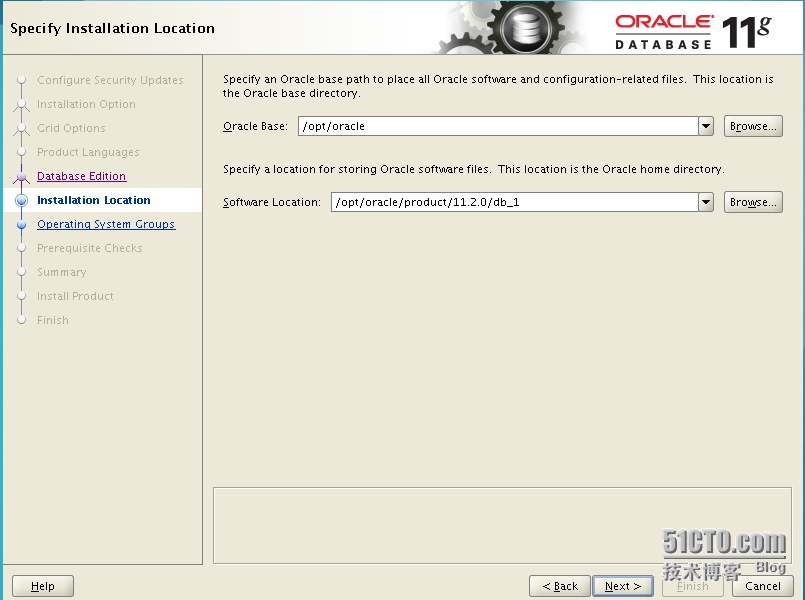The image size is (805, 600).
Task: Open the Software Location dropdown arrow
Action: tap(706, 202)
